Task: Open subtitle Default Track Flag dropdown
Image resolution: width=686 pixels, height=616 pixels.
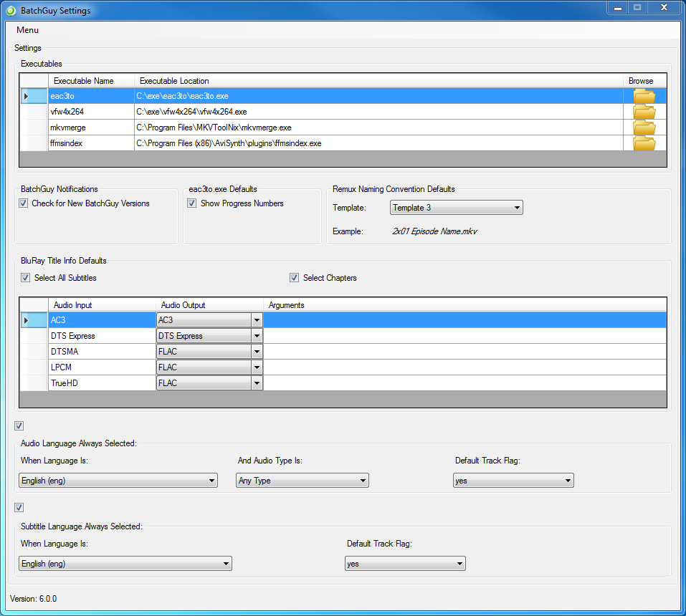Action: pyautogui.click(x=405, y=564)
